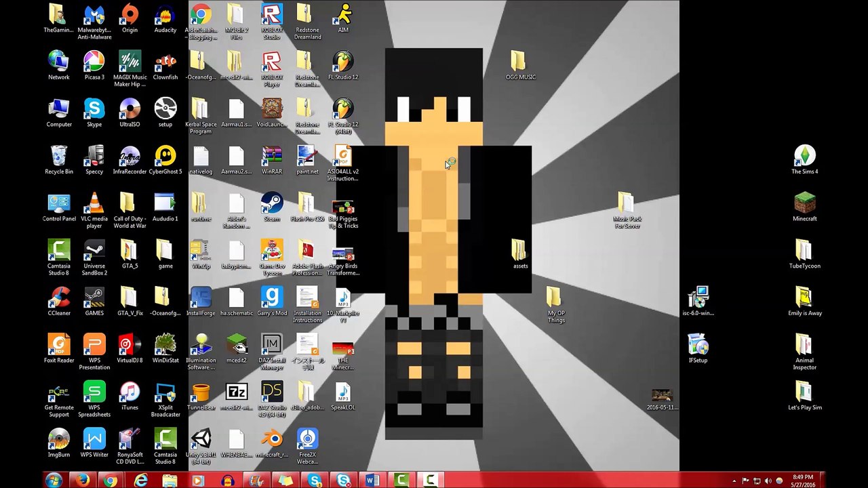Select the WinZip desktop icon

201,254
